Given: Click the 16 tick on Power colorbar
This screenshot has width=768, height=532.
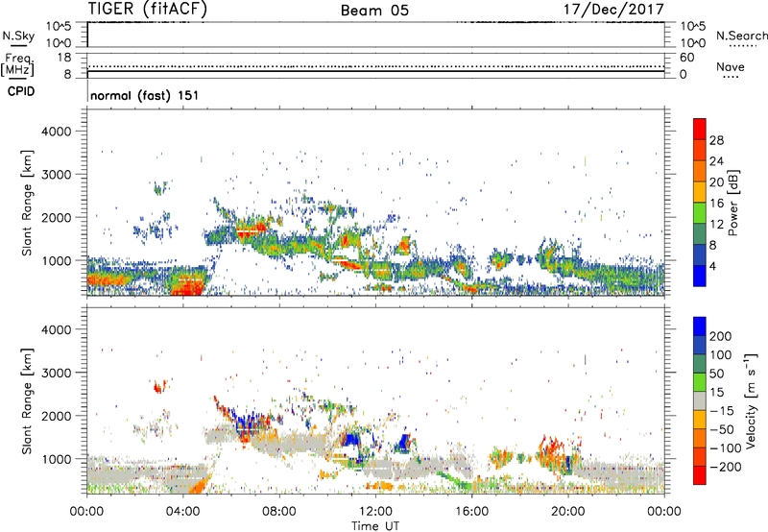Looking at the screenshot, I should tap(716, 204).
